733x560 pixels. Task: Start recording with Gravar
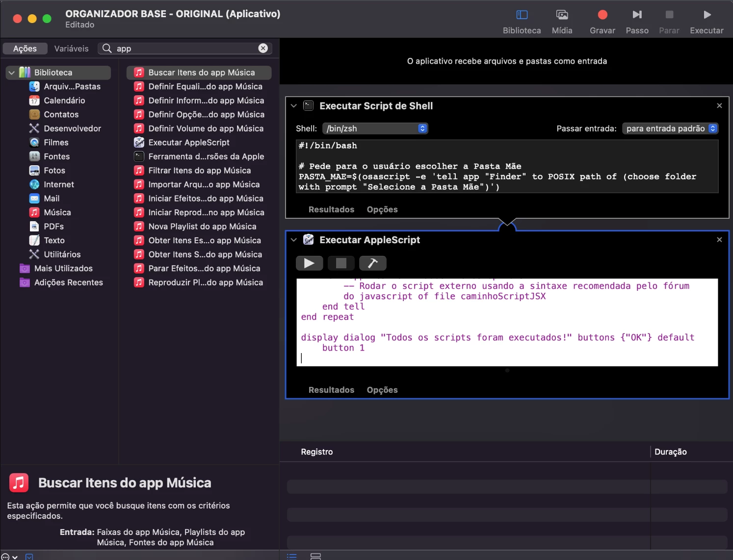click(602, 22)
